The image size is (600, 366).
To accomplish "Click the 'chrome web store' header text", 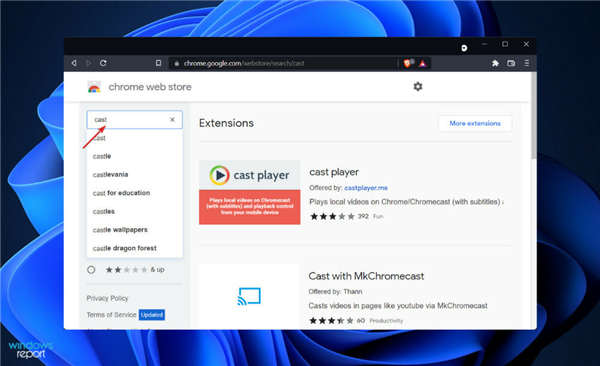I will [150, 87].
